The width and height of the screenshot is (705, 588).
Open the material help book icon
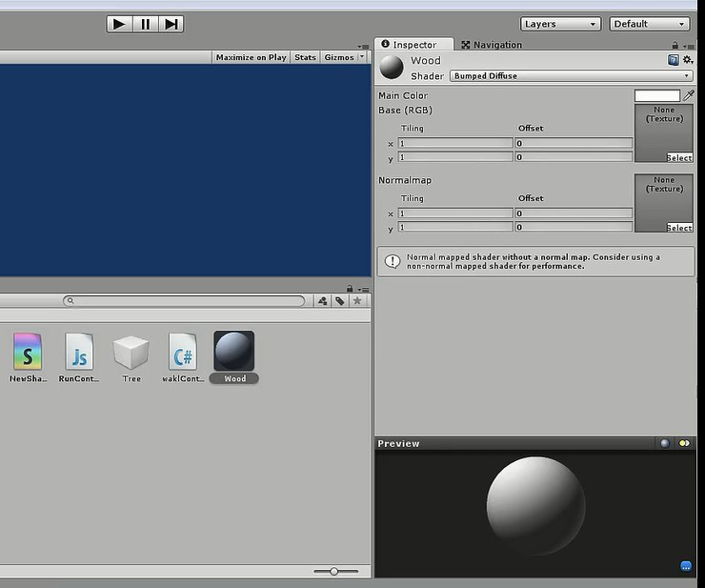(674, 60)
